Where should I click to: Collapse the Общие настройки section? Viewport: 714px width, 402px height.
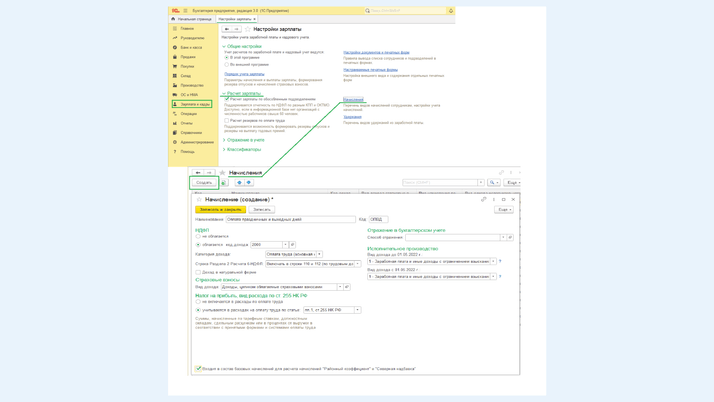coord(242,46)
